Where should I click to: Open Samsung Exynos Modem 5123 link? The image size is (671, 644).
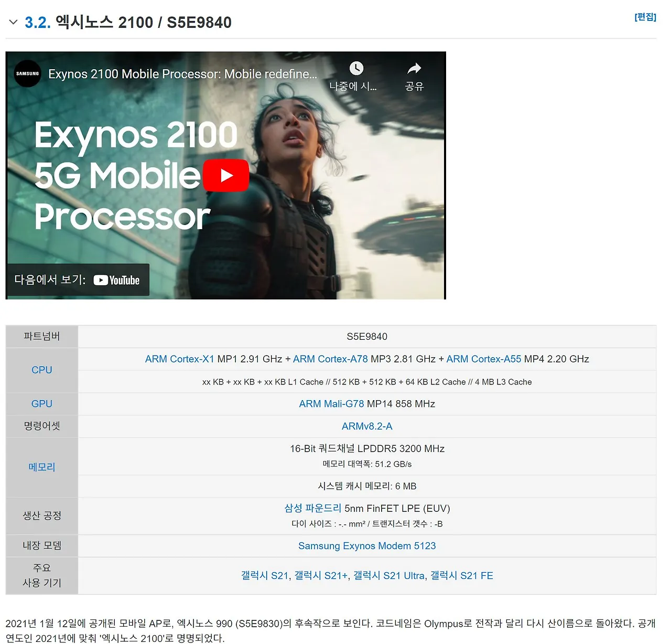tap(367, 546)
